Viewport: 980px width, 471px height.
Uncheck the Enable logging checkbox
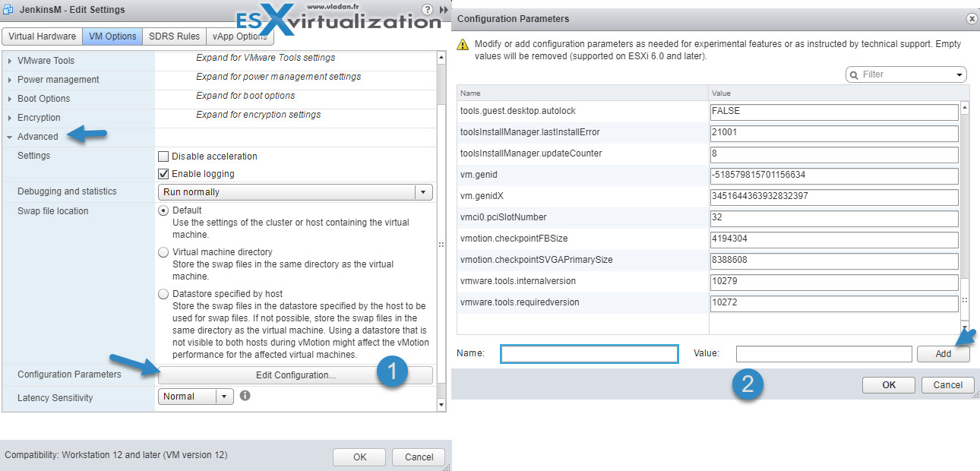163,174
